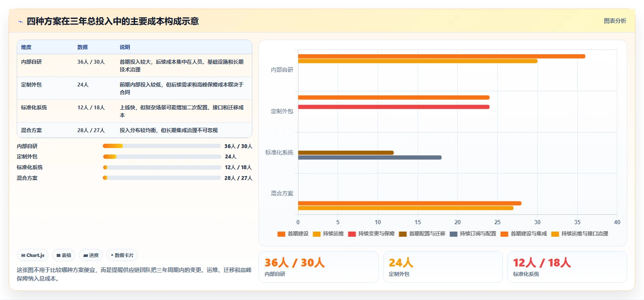644x300 pixels.
Task: Click the brown 标准化系统 bar in chart
Action: (x=346, y=153)
